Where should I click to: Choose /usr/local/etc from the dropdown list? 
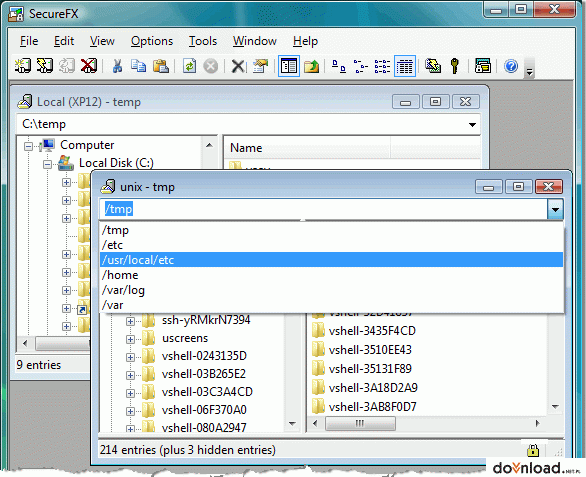[x=331, y=260]
